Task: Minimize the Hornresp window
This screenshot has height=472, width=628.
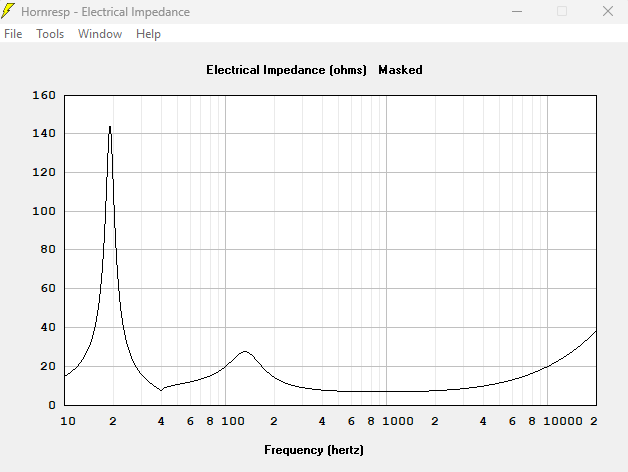Action: [x=517, y=11]
